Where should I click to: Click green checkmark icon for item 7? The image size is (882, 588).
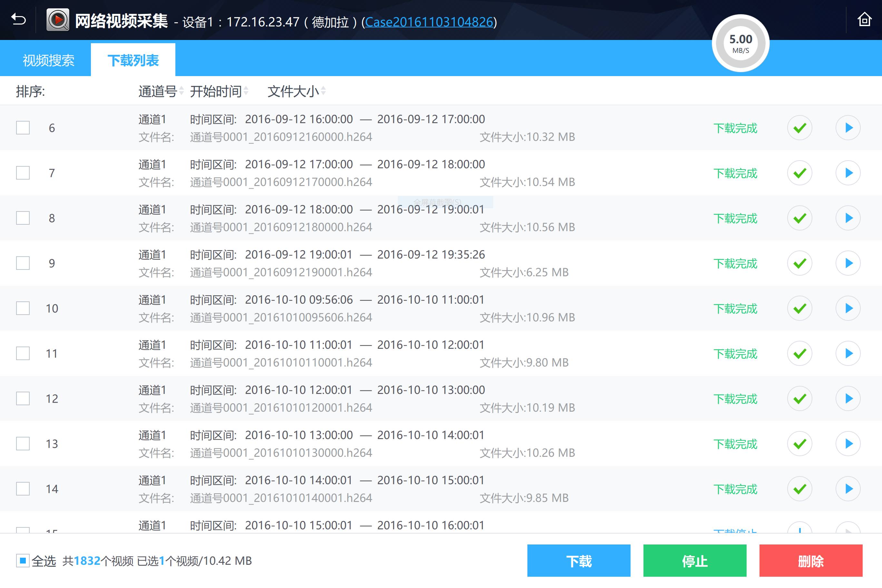pyautogui.click(x=799, y=173)
